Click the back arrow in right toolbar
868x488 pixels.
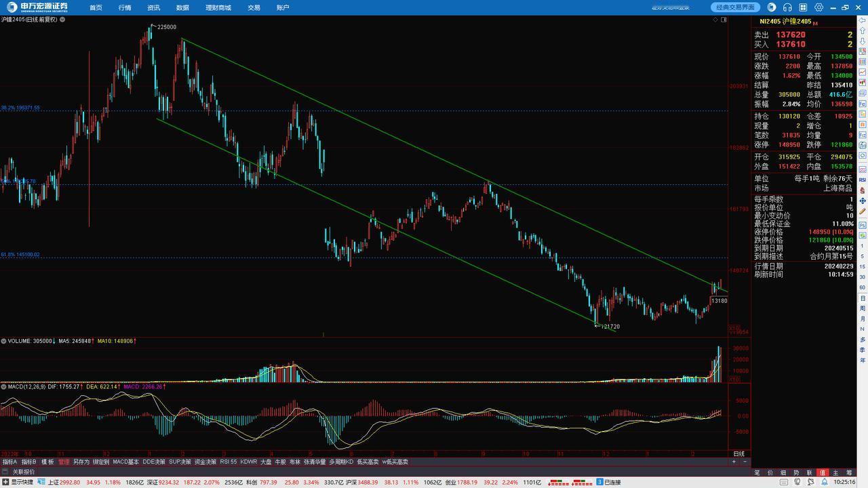(863, 20)
